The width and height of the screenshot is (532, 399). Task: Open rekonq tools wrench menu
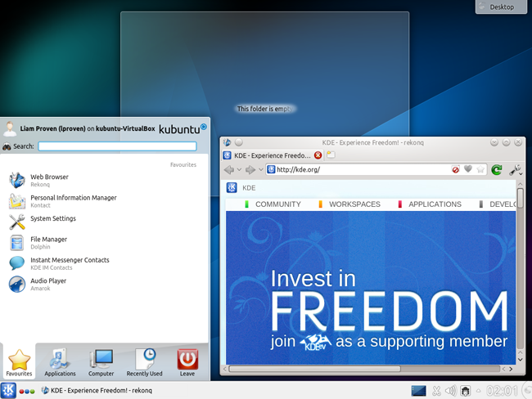coord(515,169)
